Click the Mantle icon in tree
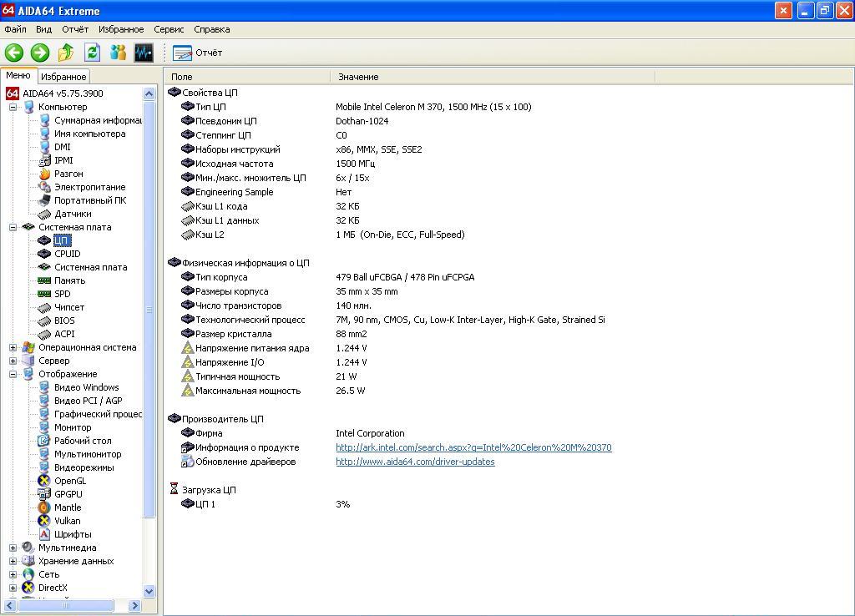The width and height of the screenshot is (855, 616). click(x=44, y=507)
